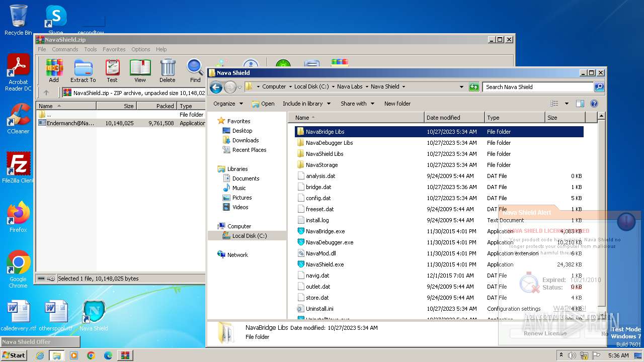
Task: Select NavaStorage folder row
Action: 439,165
